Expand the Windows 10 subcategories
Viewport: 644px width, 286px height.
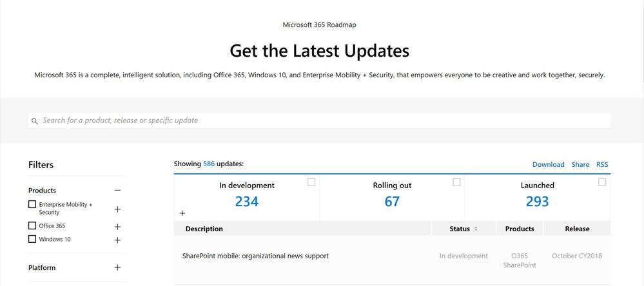pos(117,240)
